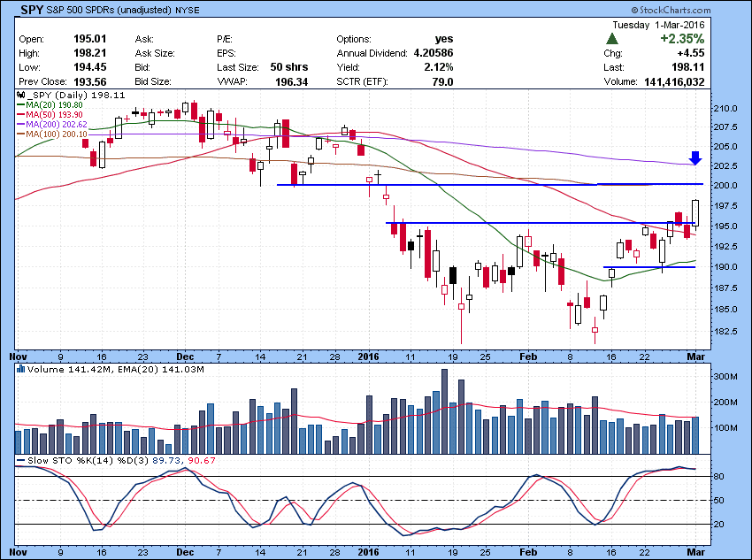This screenshot has width=752, height=560.
Task: Select the Open value 195.01
Action: [89, 39]
